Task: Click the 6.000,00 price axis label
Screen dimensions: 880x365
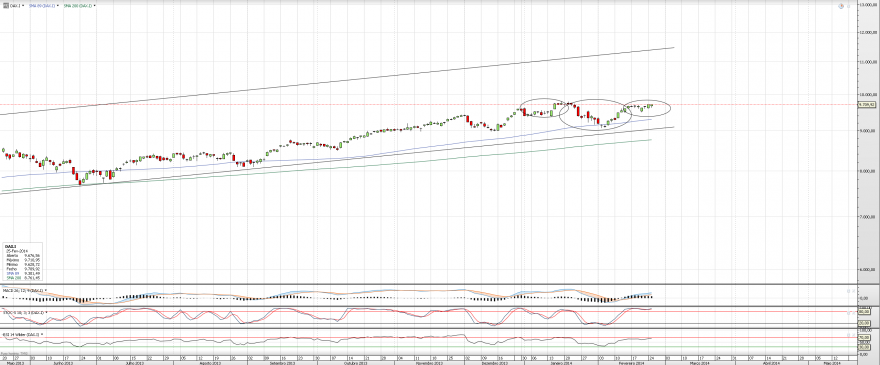Action: (869, 270)
